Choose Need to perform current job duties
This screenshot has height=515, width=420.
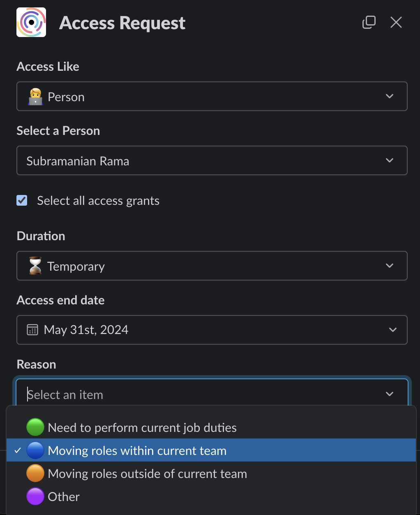tap(142, 427)
